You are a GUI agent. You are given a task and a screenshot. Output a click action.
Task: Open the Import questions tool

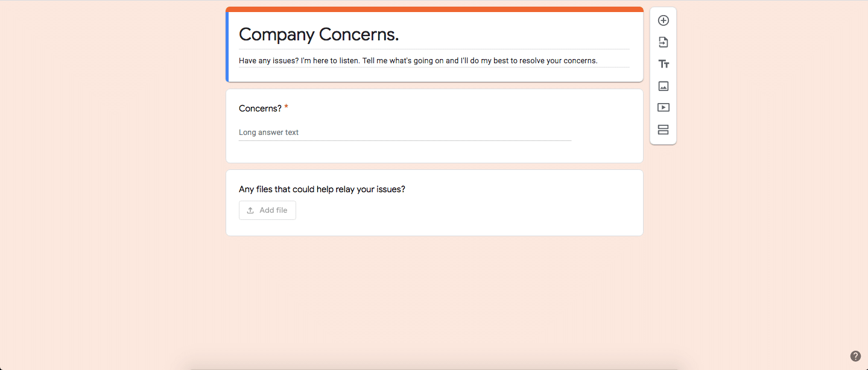tap(663, 42)
